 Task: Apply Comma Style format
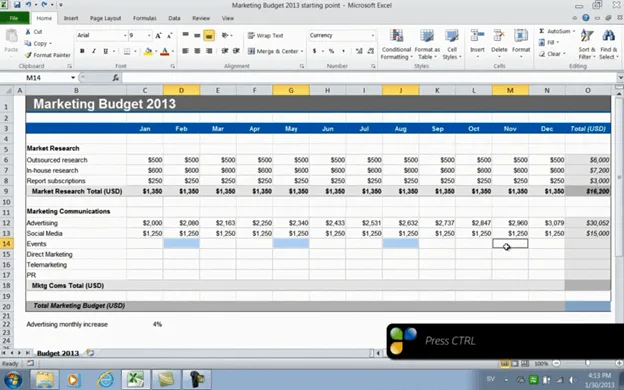point(343,51)
